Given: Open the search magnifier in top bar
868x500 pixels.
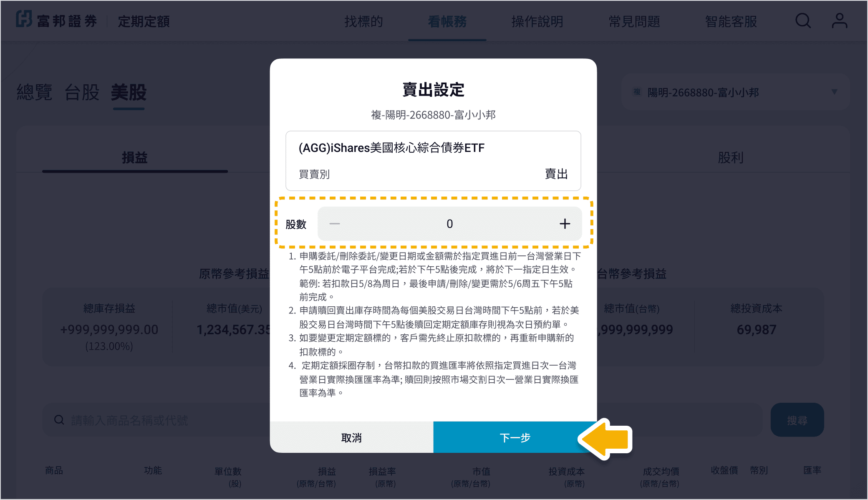Looking at the screenshot, I should tap(802, 21).
